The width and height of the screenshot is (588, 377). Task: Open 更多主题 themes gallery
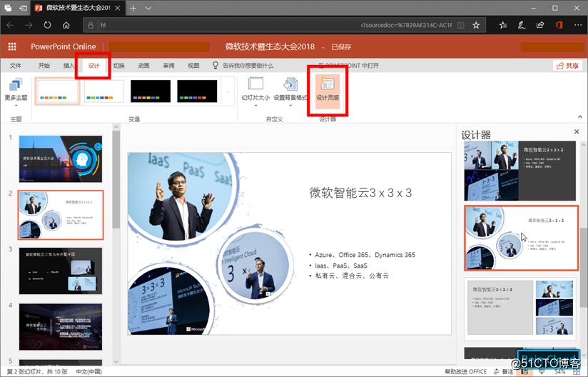[16, 91]
